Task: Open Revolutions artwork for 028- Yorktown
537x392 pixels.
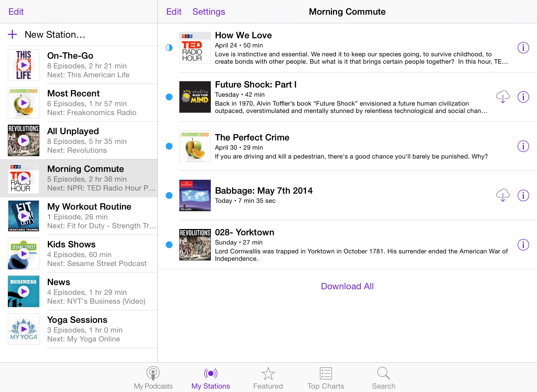Action: click(195, 245)
